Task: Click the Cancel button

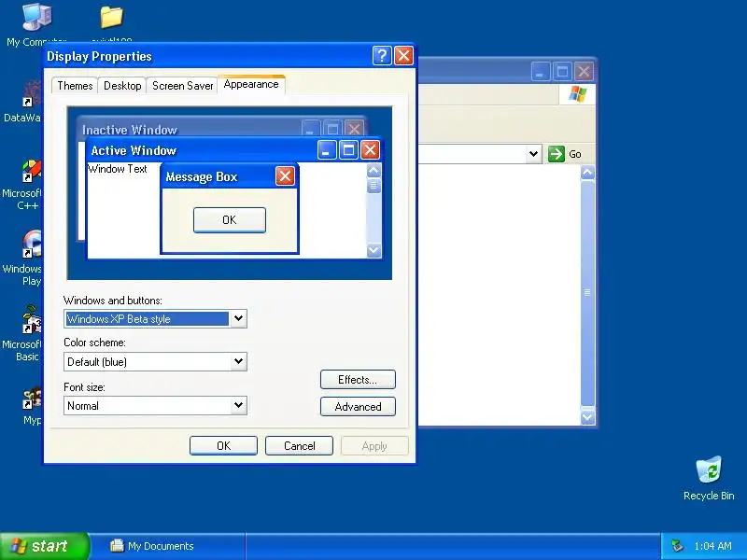Action: point(299,446)
